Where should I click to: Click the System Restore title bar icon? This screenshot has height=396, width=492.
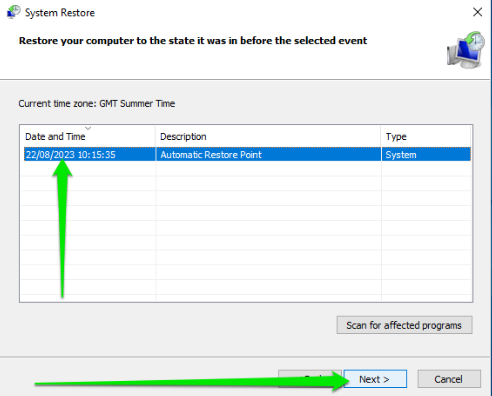pyautogui.click(x=13, y=12)
